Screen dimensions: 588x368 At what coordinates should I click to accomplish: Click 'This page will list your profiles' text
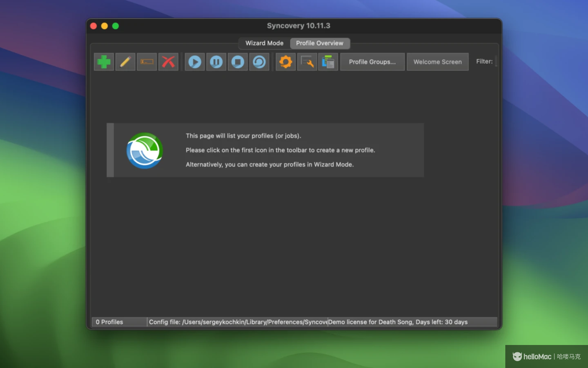point(243,136)
